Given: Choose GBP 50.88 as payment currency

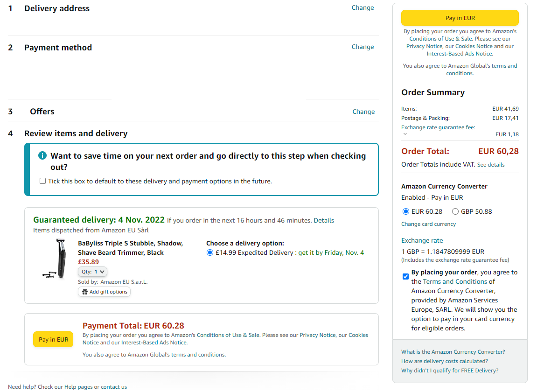Looking at the screenshot, I should tap(455, 211).
